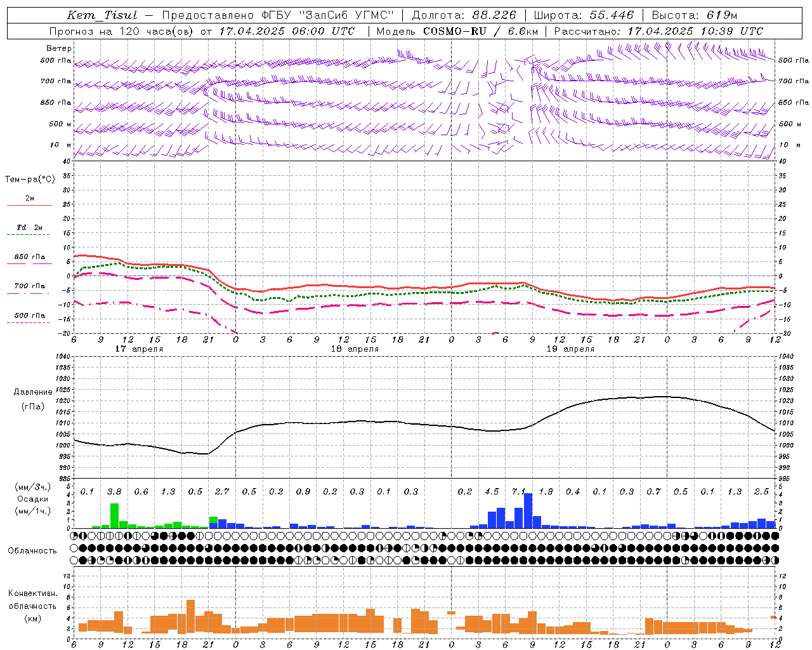The width and height of the screenshot is (812, 650).
Task: Select the precipitation value "0.4"
Action: point(573,492)
